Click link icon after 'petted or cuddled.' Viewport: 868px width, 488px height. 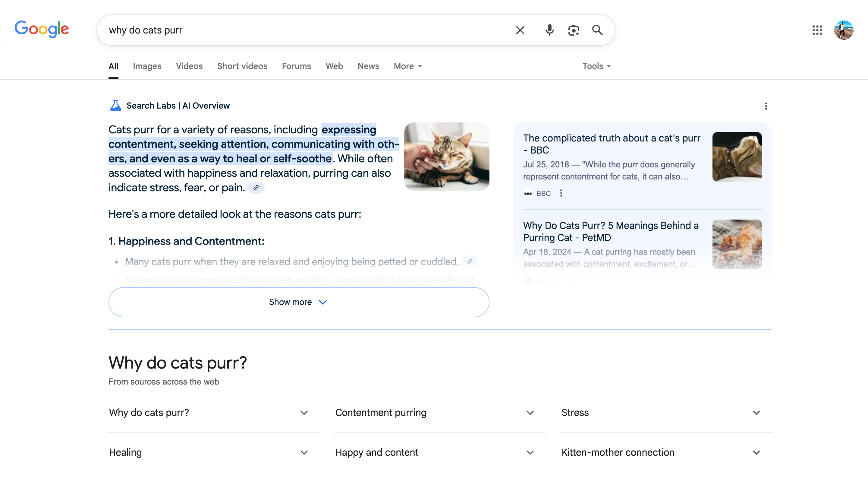coord(470,261)
